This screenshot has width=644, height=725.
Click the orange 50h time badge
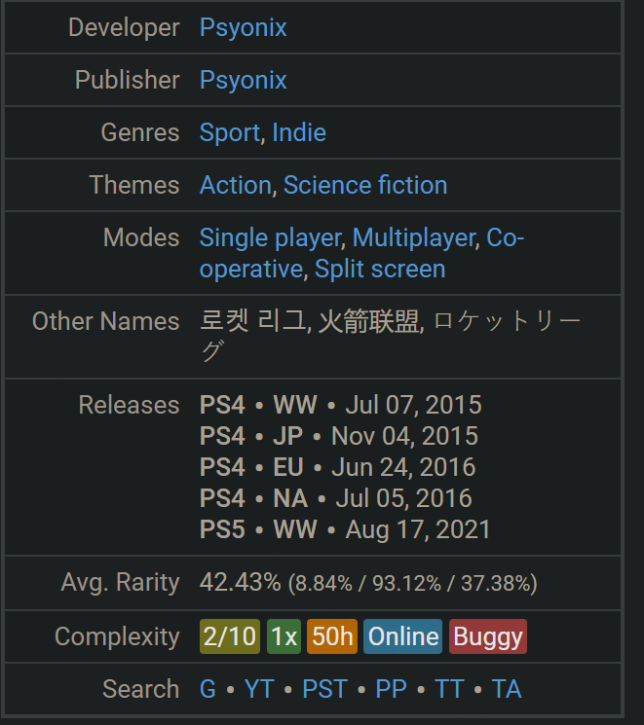332,637
